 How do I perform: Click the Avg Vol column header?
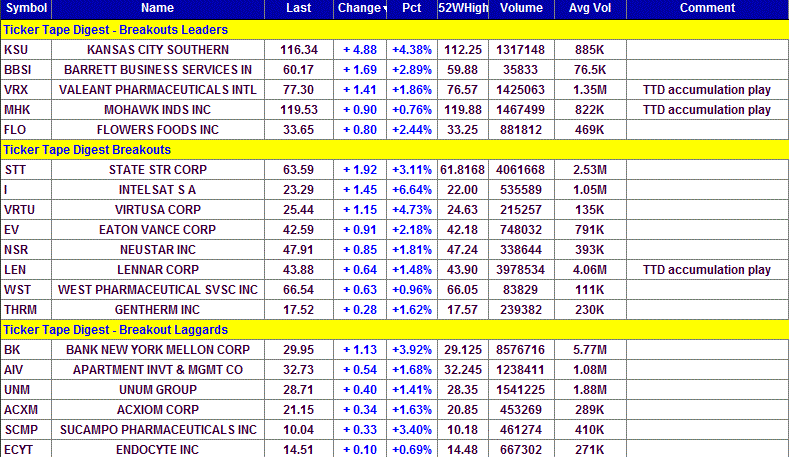[590, 9]
